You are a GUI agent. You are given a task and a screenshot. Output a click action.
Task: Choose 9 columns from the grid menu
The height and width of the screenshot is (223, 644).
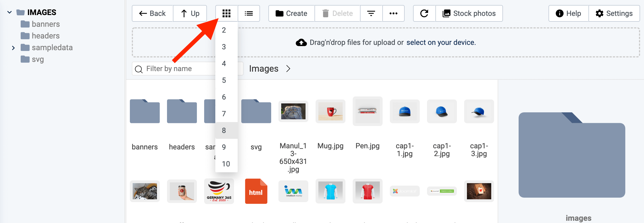(226, 147)
